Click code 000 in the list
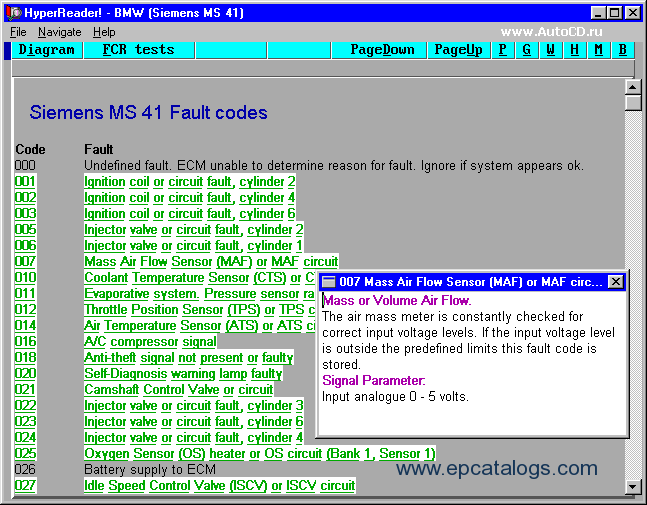The width and height of the screenshot is (647, 505). coord(25,166)
